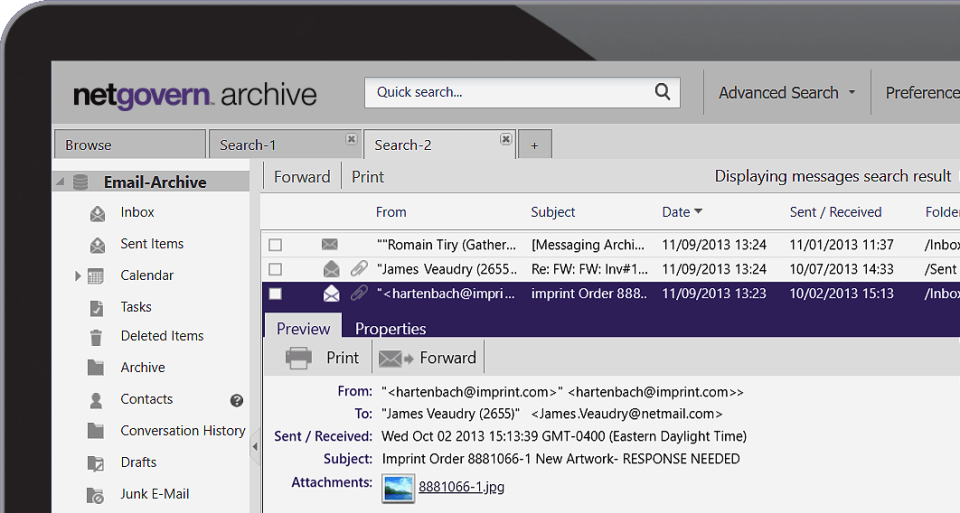Tick the checkbox for James Veaudry message

click(276, 269)
